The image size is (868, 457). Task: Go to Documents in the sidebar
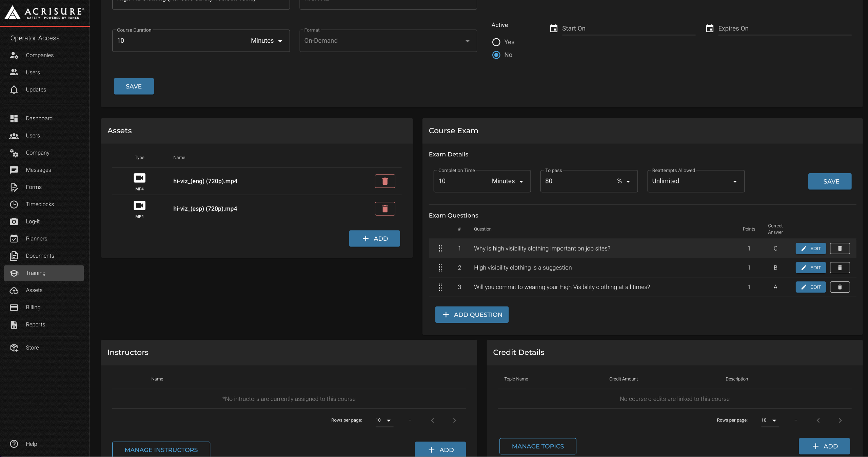[40, 256]
